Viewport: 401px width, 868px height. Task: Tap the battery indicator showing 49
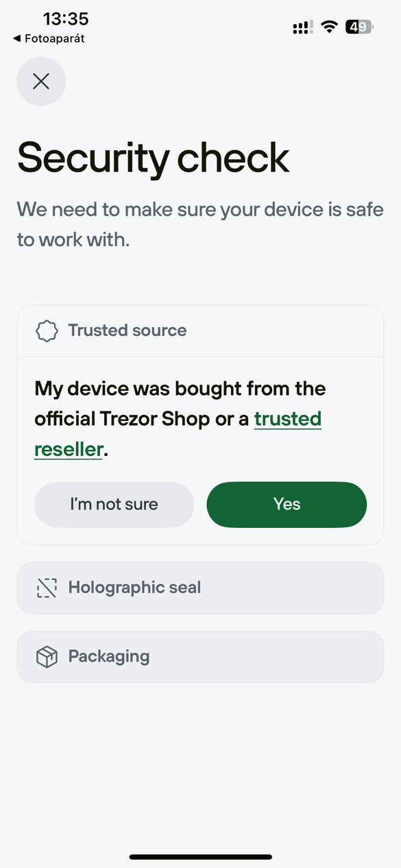359,27
